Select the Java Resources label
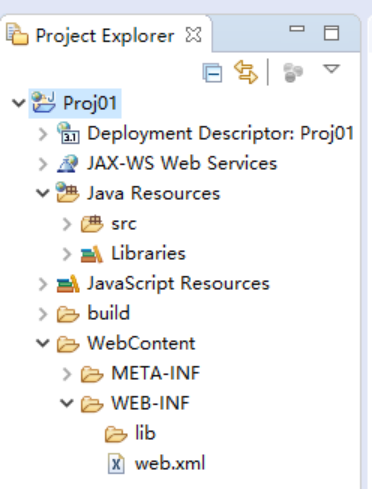The image size is (372, 489). [154, 193]
